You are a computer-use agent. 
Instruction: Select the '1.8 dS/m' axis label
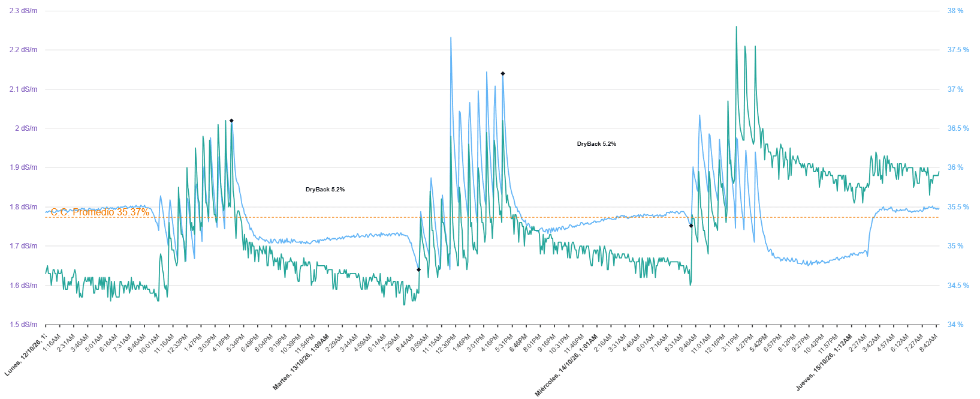coord(23,207)
